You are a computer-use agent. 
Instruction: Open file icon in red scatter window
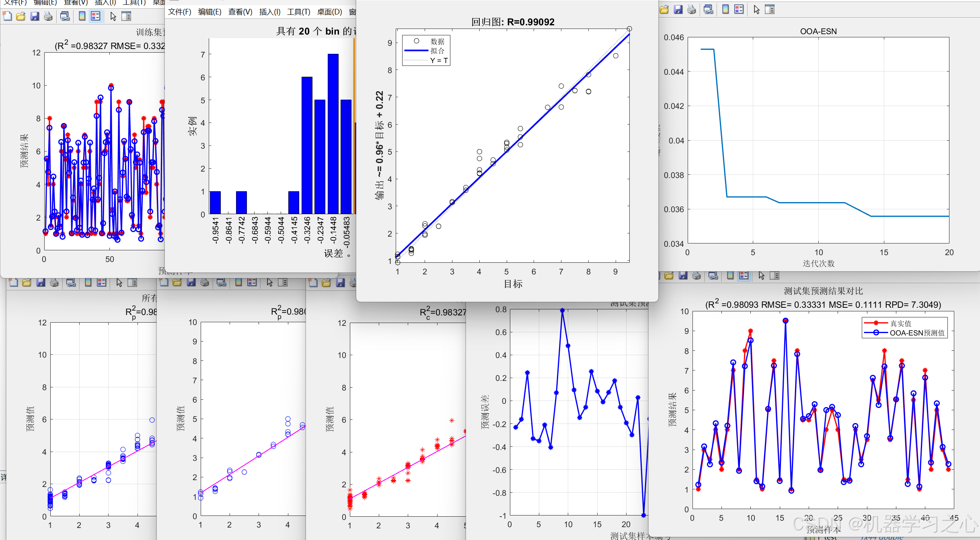pyautogui.click(x=327, y=283)
